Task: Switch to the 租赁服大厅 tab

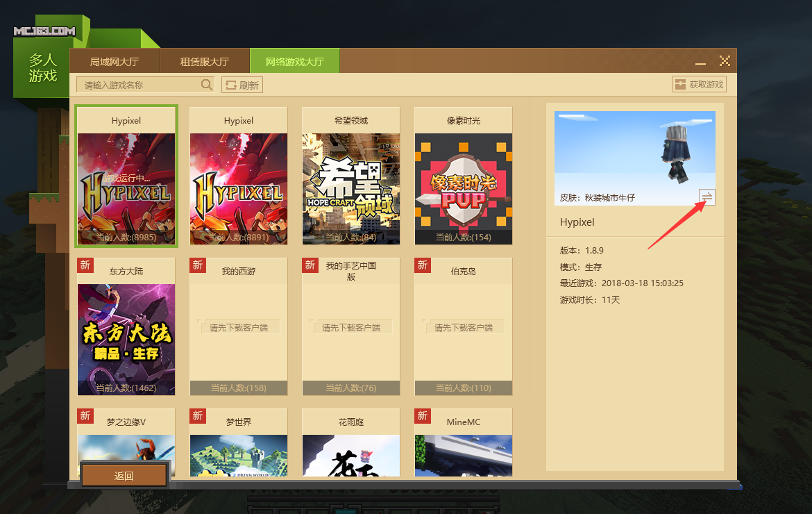Action: [205, 61]
